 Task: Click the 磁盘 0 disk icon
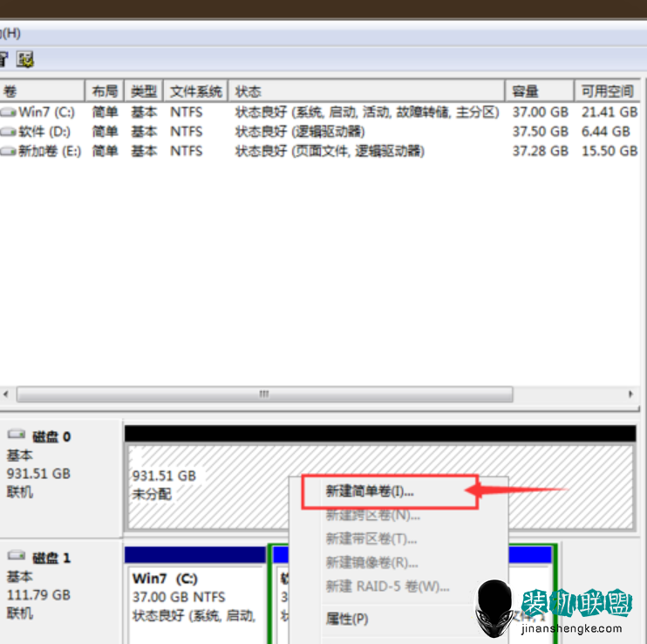(17, 435)
